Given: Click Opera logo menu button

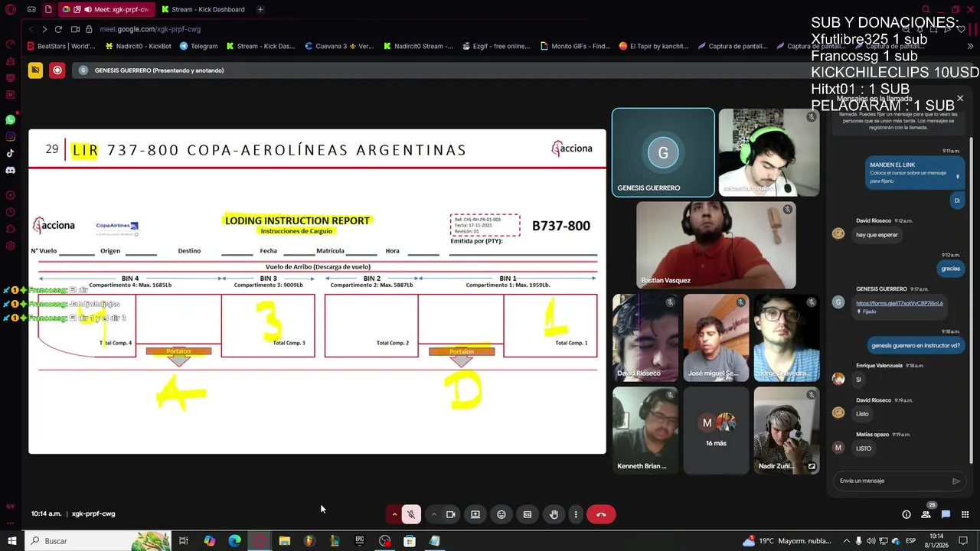Looking at the screenshot, I should (11, 9).
